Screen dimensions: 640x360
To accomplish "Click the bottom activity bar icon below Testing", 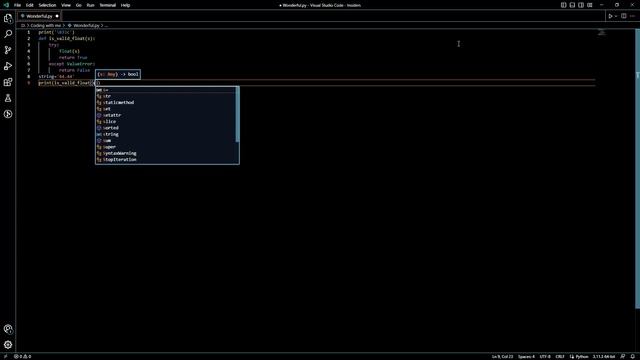I will (x=8, y=114).
